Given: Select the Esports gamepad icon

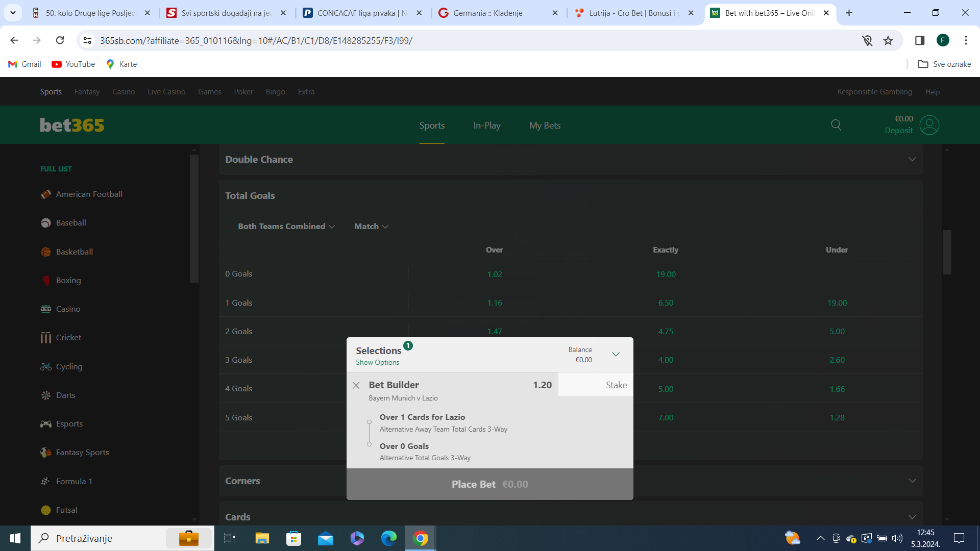Looking at the screenshot, I should coord(46,424).
